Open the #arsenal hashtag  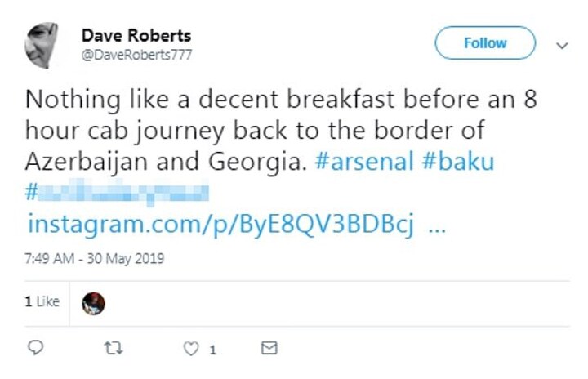coord(364,162)
